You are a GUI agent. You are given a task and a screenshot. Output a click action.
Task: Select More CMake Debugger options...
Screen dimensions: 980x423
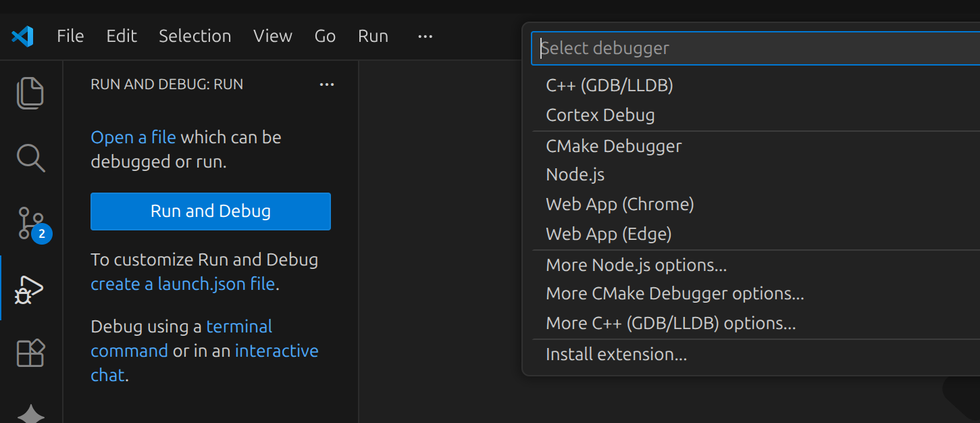756,293
